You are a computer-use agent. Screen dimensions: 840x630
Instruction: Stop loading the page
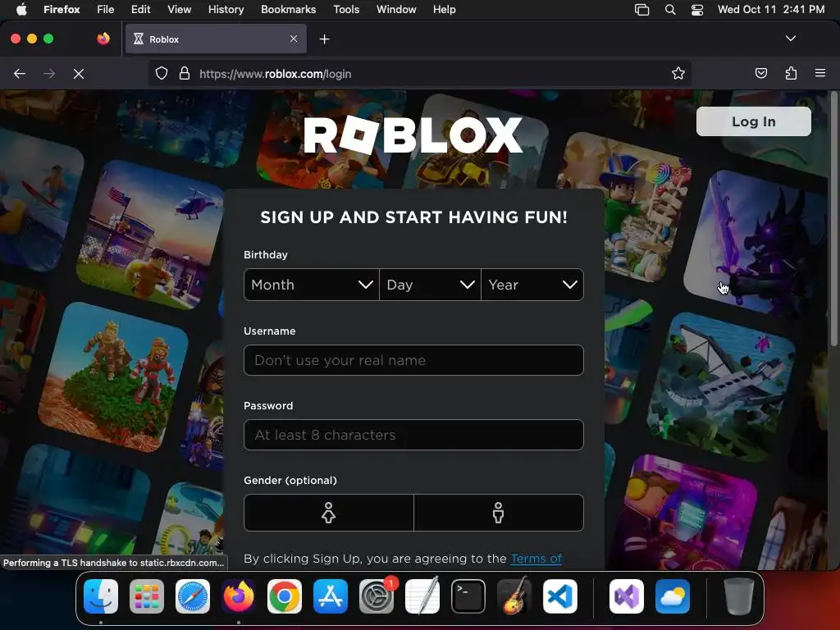(79, 74)
